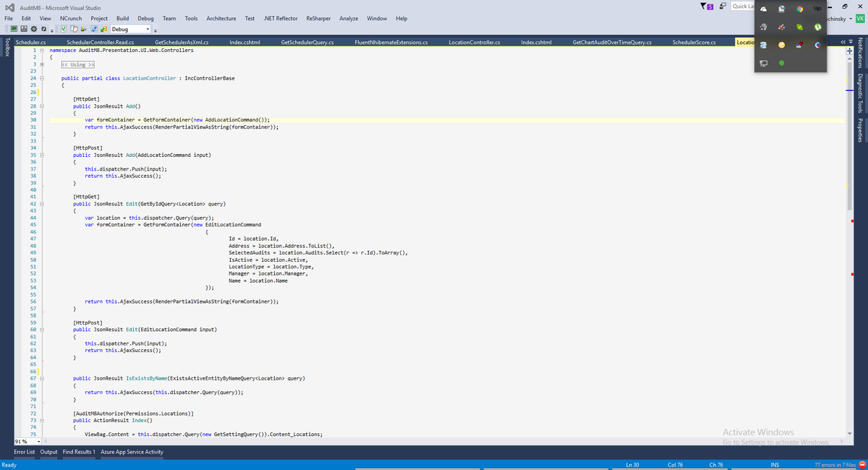This screenshot has width=868, height=470.
Task: Open toolbar options arrow after Debug combo
Action: [x=156, y=30]
